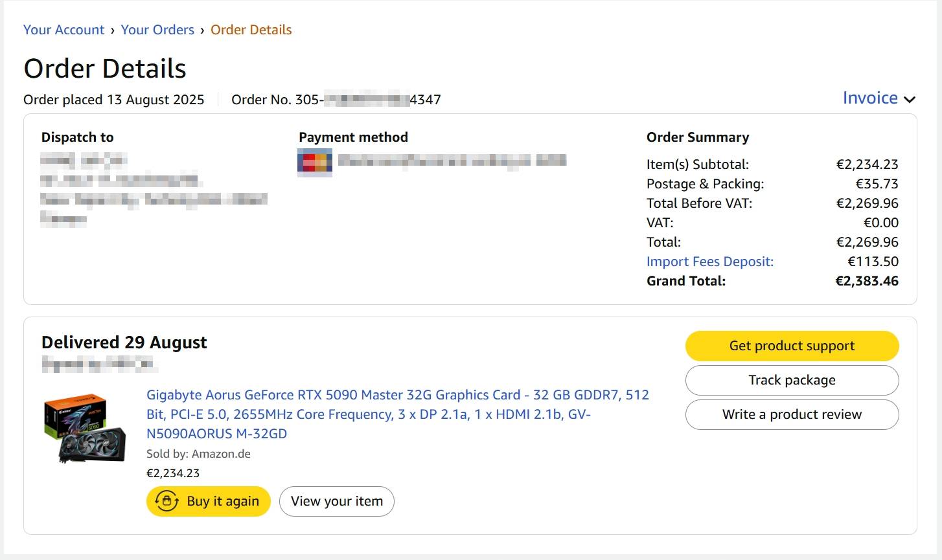Click the Order placed 13 August 2025 text
This screenshot has width=942, height=560.
pyautogui.click(x=113, y=100)
